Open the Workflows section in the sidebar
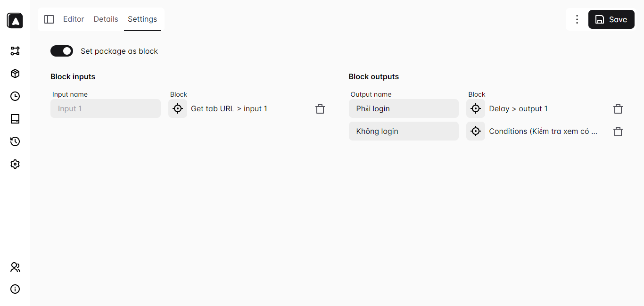644x306 pixels. [15, 51]
